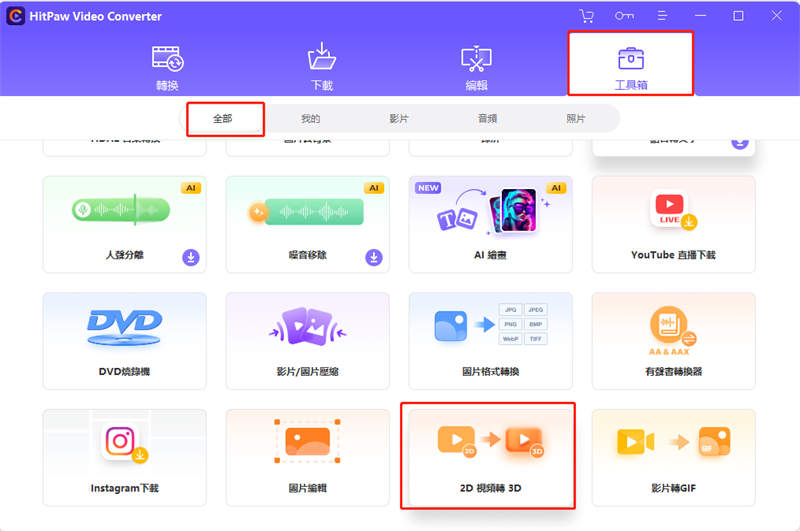Screen dimensions: 800x531
Task: Click the 影片/圖片壓縮 compress icon
Action: pos(308,327)
